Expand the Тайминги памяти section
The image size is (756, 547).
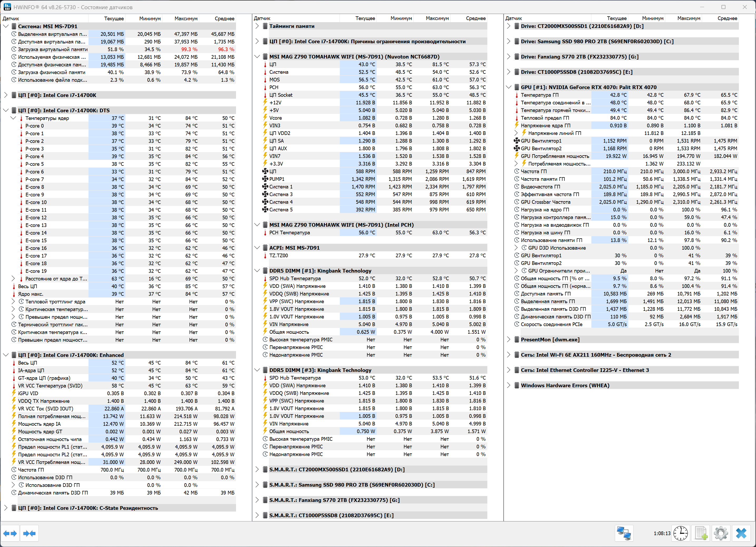coord(257,26)
